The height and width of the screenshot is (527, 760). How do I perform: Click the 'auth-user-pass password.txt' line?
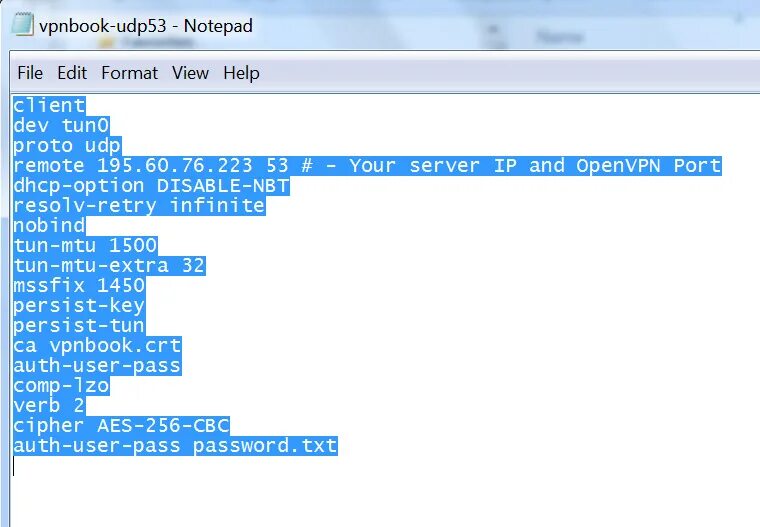point(175,446)
